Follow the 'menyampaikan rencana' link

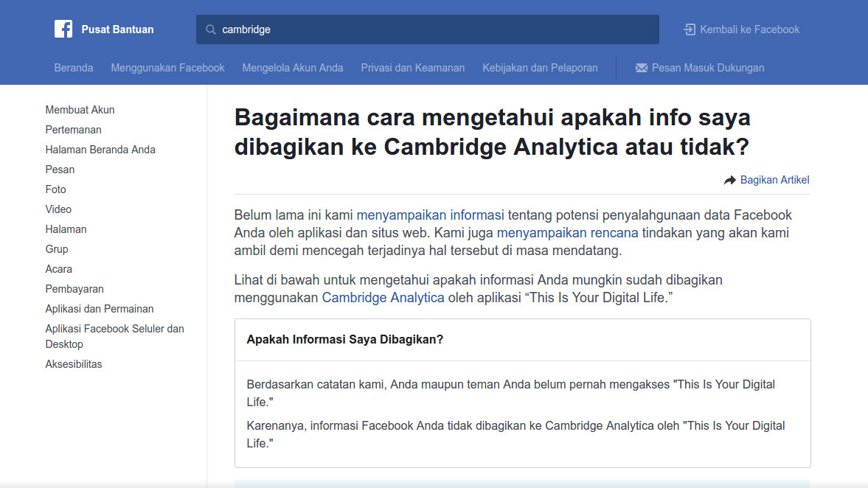pyautogui.click(x=567, y=232)
